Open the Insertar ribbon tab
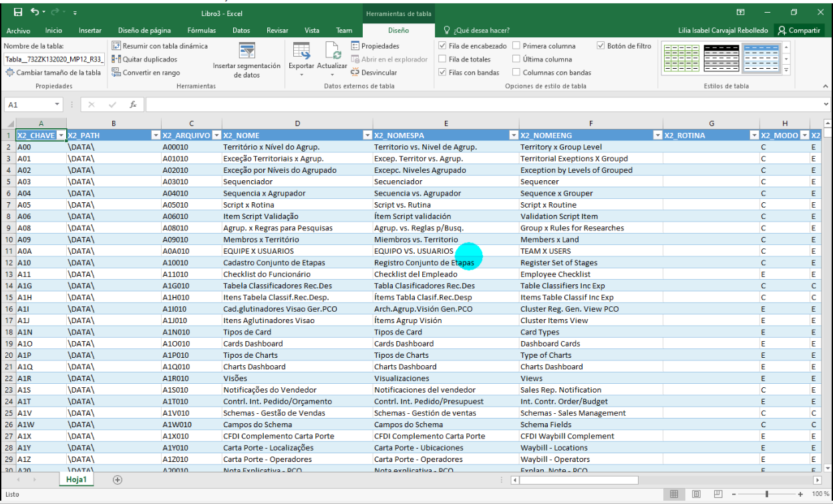 pos(90,31)
